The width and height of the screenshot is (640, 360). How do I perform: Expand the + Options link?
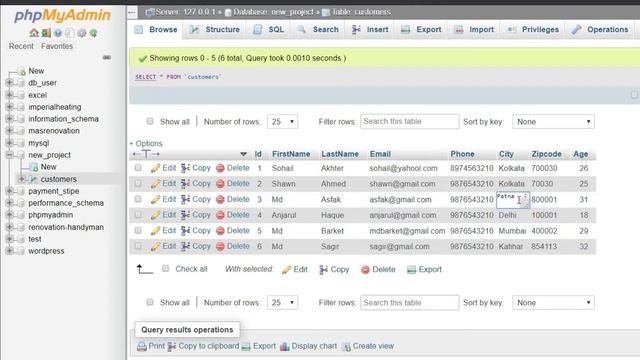tap(146, 144)
